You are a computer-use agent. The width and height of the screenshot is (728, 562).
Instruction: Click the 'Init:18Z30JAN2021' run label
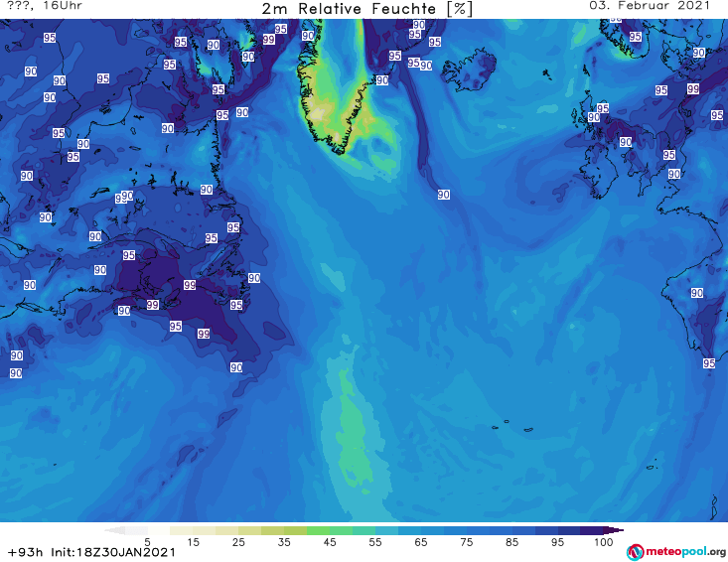(x=113, y=552)
